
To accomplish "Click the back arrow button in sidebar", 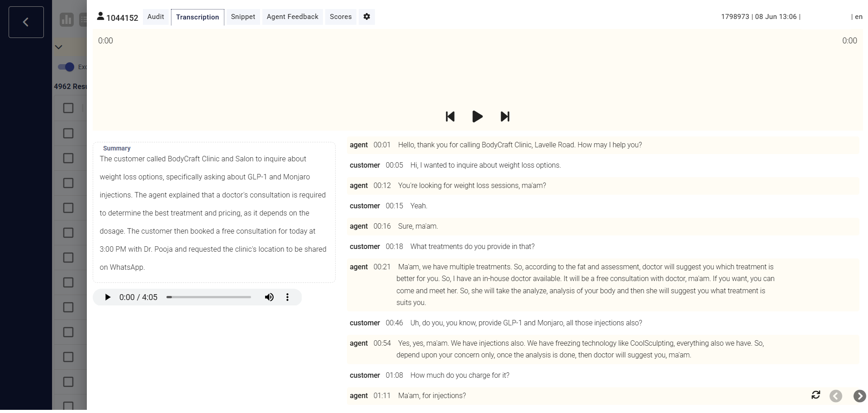I will tap(26, 22).
